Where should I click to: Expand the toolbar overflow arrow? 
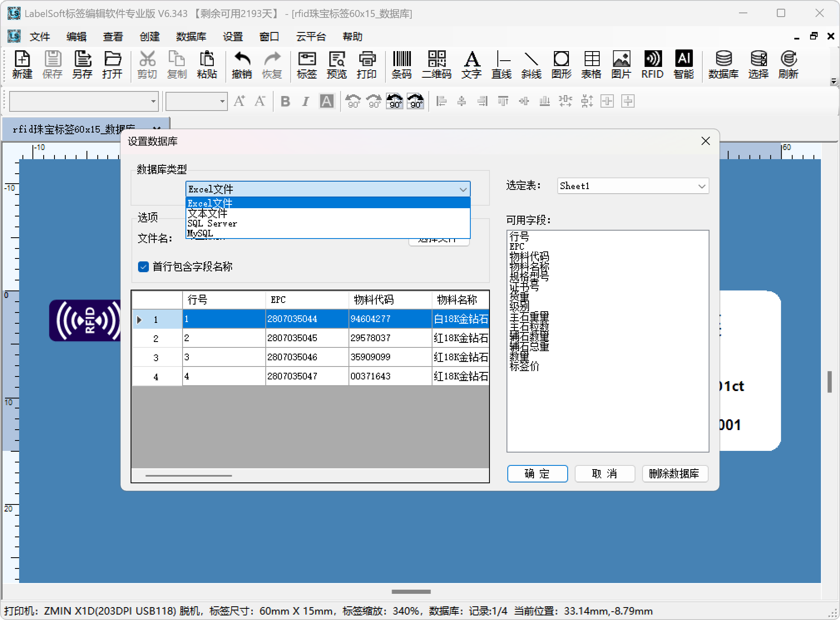coord(833,81)
